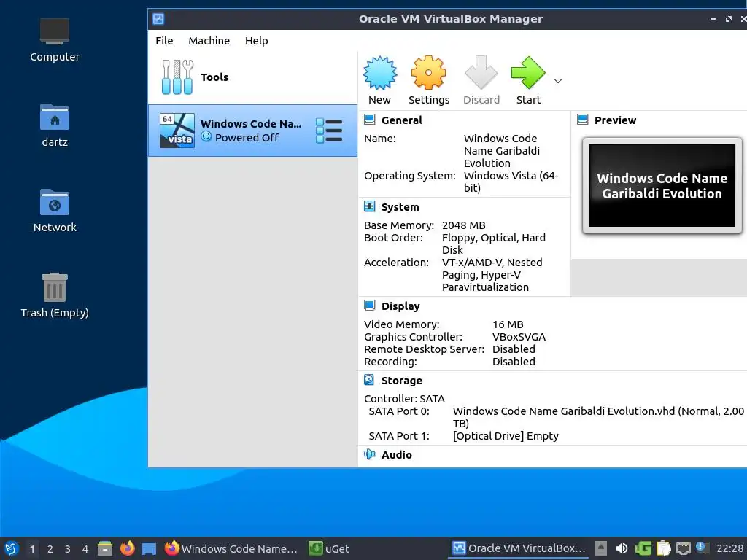Click the System section header
747x560 pixels.
(400, 207)
